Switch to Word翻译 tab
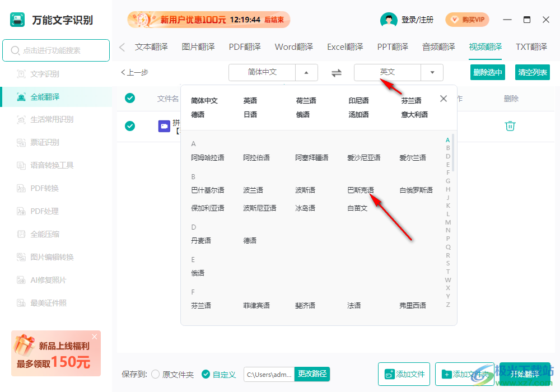Image resolution: width=560 pixels, height=392 pixels. tap(293, 47)
